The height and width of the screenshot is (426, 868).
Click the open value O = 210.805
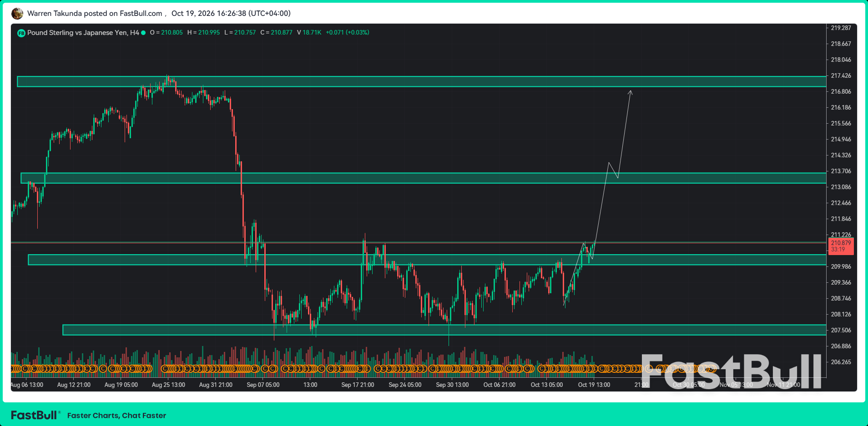click(167, 33)
